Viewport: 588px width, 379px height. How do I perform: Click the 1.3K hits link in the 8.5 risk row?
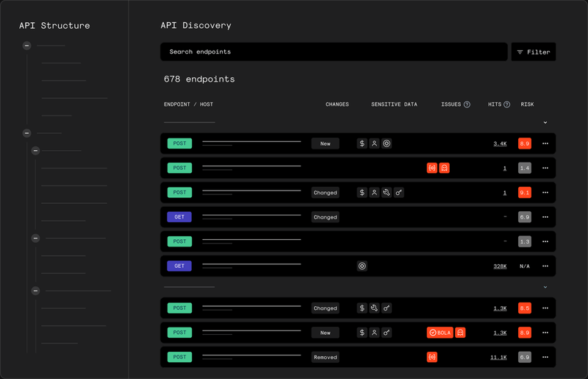point(500,308)
